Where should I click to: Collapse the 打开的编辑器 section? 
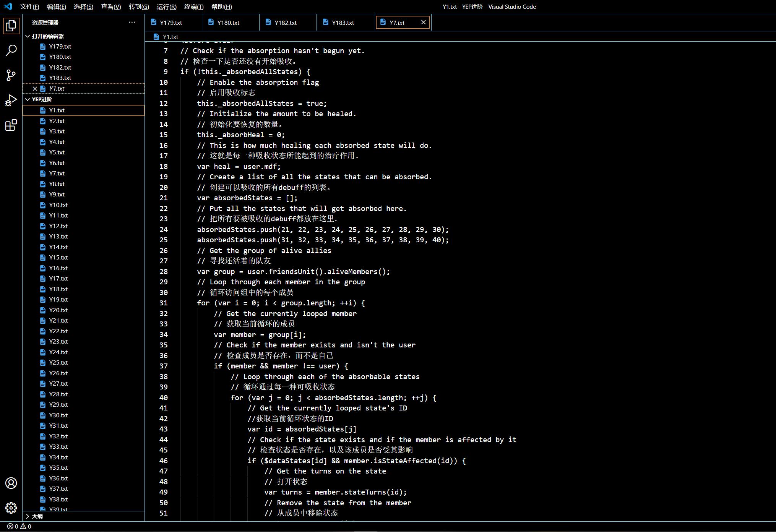(28, 36)
